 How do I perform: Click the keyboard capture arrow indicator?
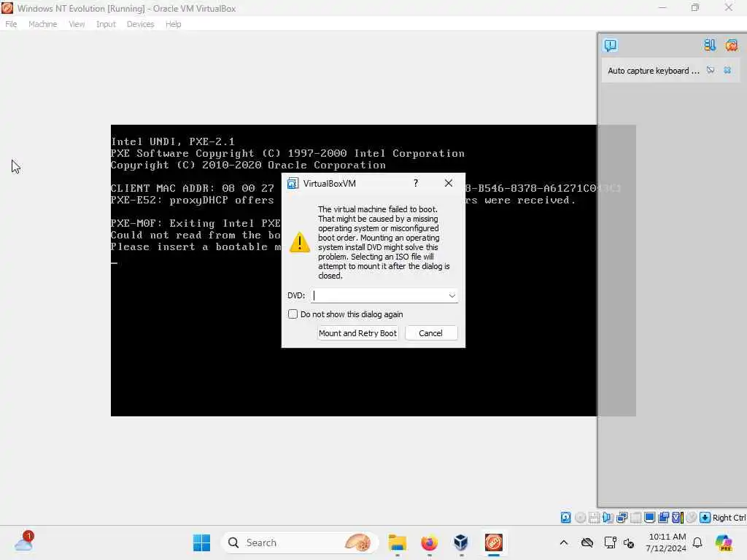(705, 518)
